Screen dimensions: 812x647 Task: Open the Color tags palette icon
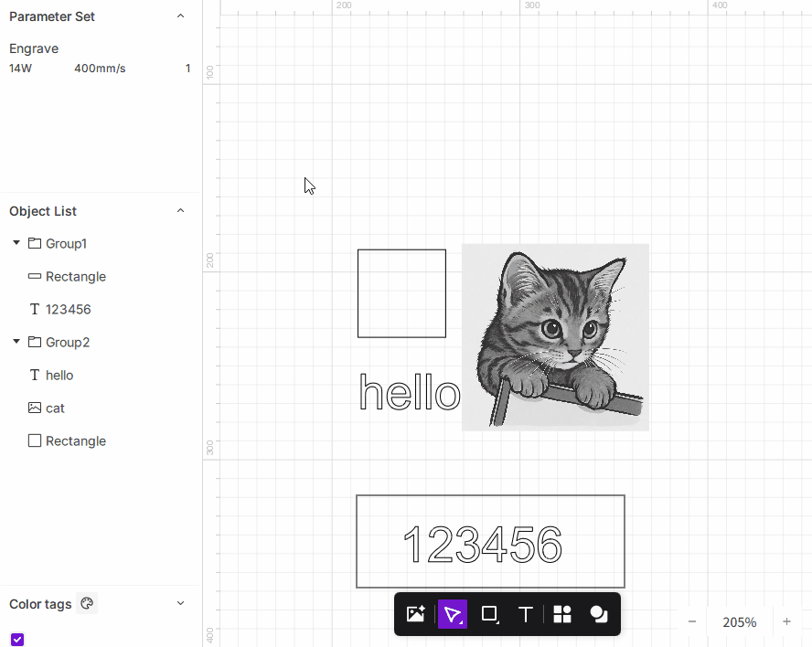point(87,604)
